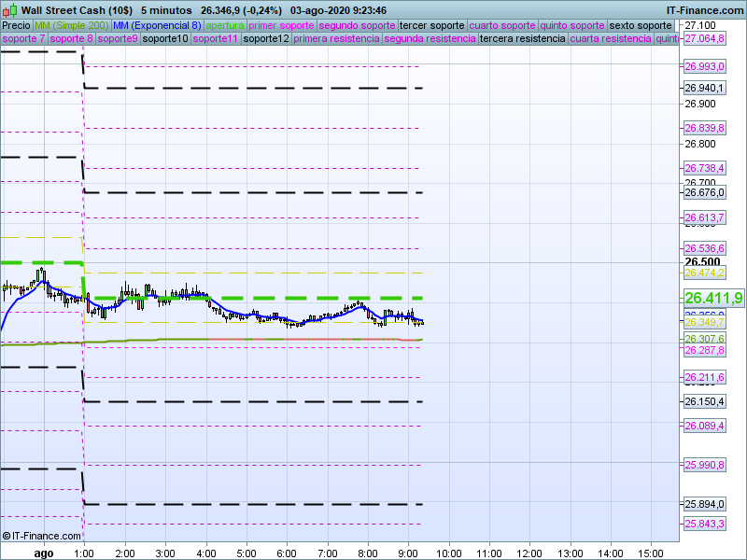Click the 10:00 mark on time axis

449,553
